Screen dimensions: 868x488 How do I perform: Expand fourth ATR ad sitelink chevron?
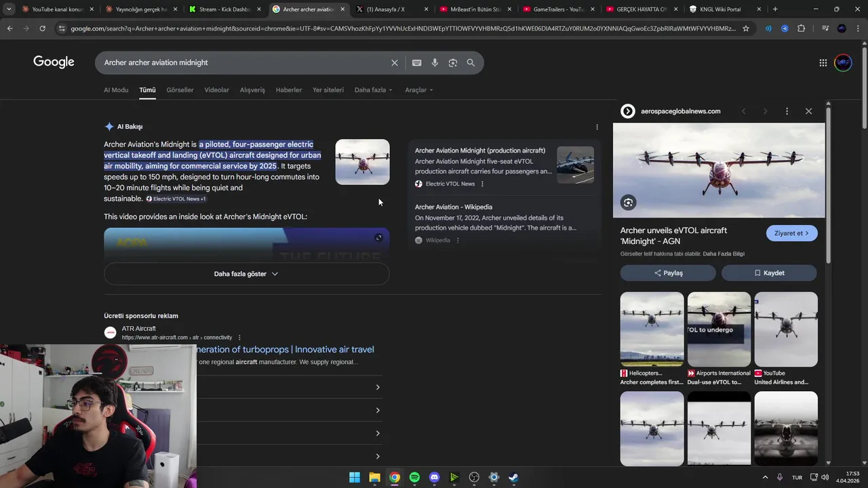(378, 456)
